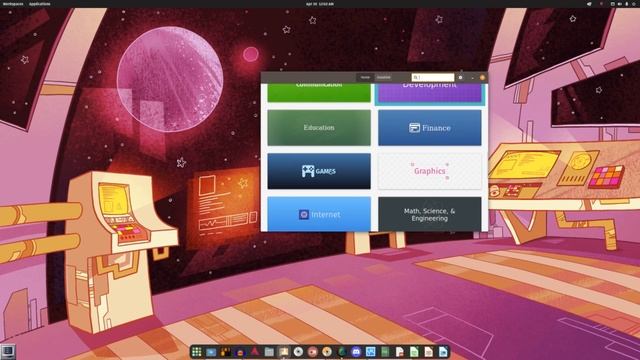
Task: Open the Graphics category tile
Action: point(430,171)
